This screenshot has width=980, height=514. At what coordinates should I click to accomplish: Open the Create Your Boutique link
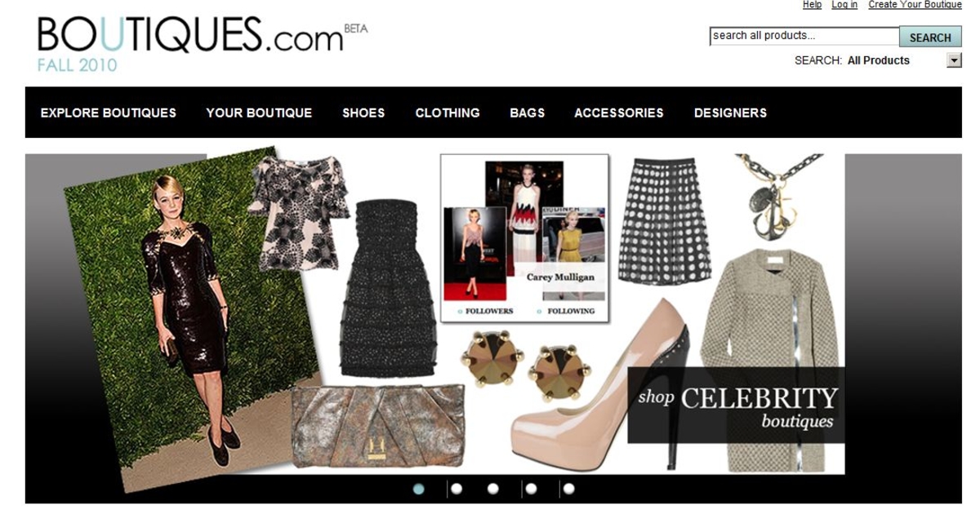[x=915, y=5]
